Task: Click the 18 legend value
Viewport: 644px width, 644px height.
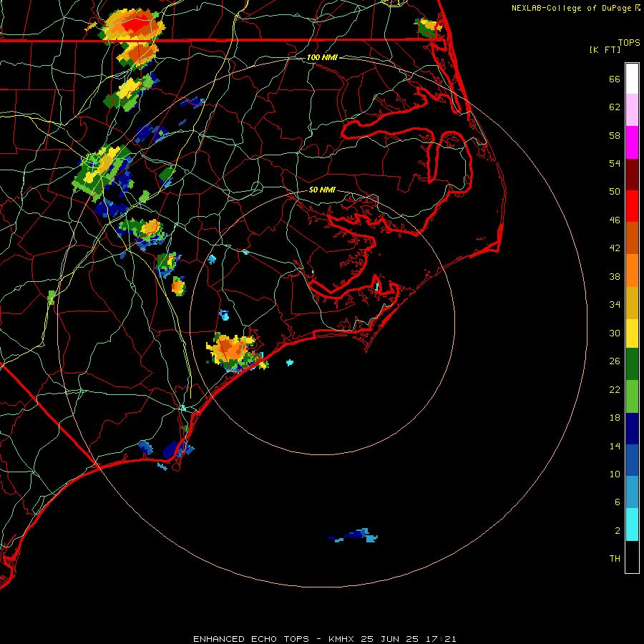Action: pyautogui.click(x=615, y=418)
